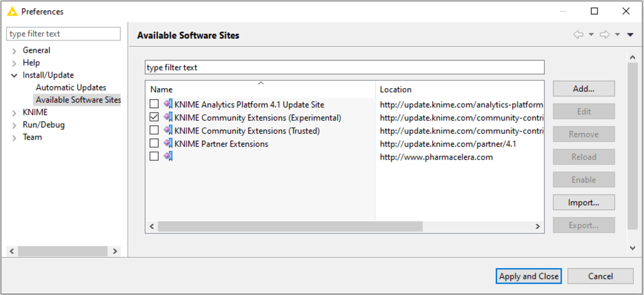Select KNIME Community Extensions (Trusted) row name
The height and width of the screenshot is (295, 644).
(x=247, y=131)
